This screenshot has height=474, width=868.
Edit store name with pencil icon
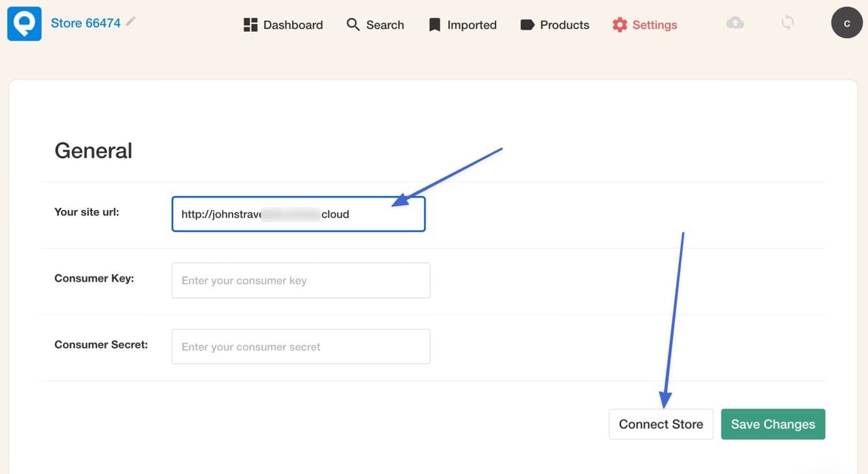131,21
